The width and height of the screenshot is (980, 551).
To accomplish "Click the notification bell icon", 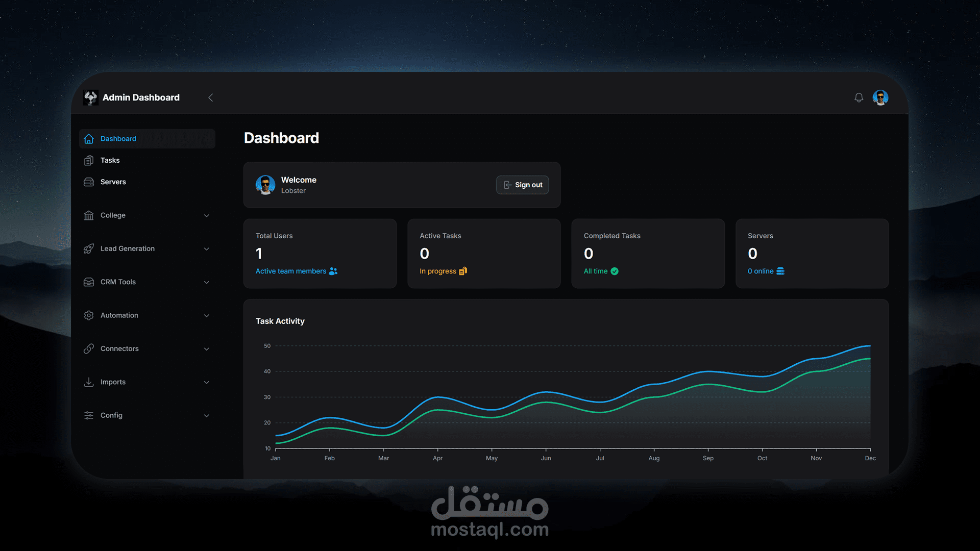I will point(859,97).
